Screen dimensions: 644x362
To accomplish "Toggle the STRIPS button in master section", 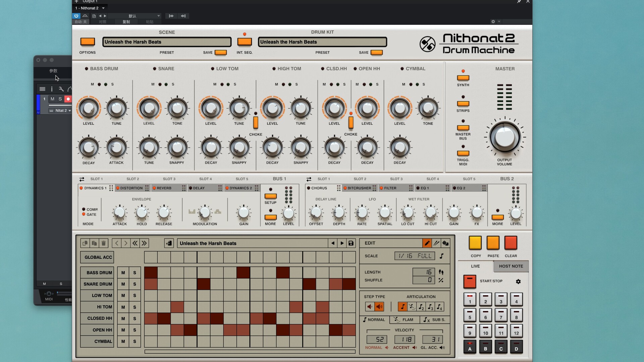I will tap(463, 104).
